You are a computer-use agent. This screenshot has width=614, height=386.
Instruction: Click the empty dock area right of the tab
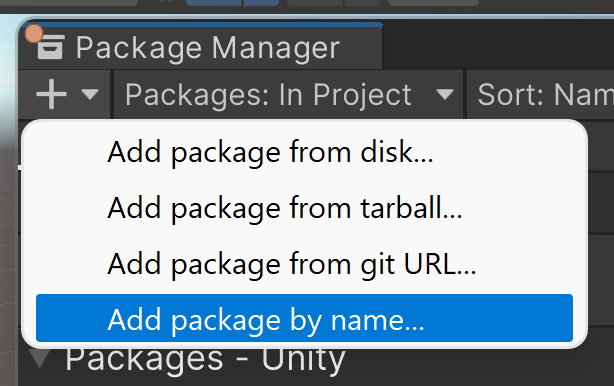click(498, 44)
